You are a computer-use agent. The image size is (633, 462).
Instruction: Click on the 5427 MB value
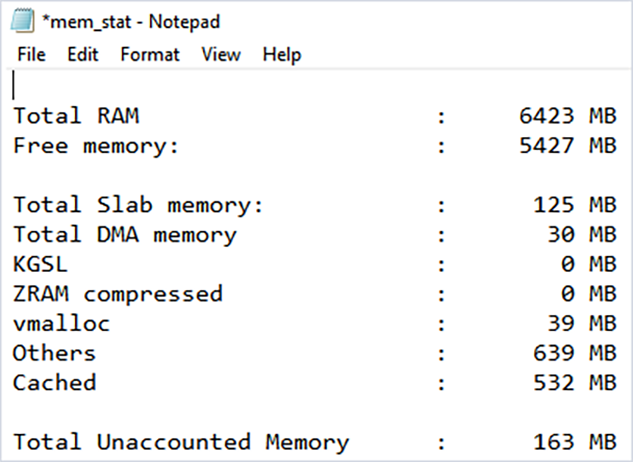[x=568, y=146]
